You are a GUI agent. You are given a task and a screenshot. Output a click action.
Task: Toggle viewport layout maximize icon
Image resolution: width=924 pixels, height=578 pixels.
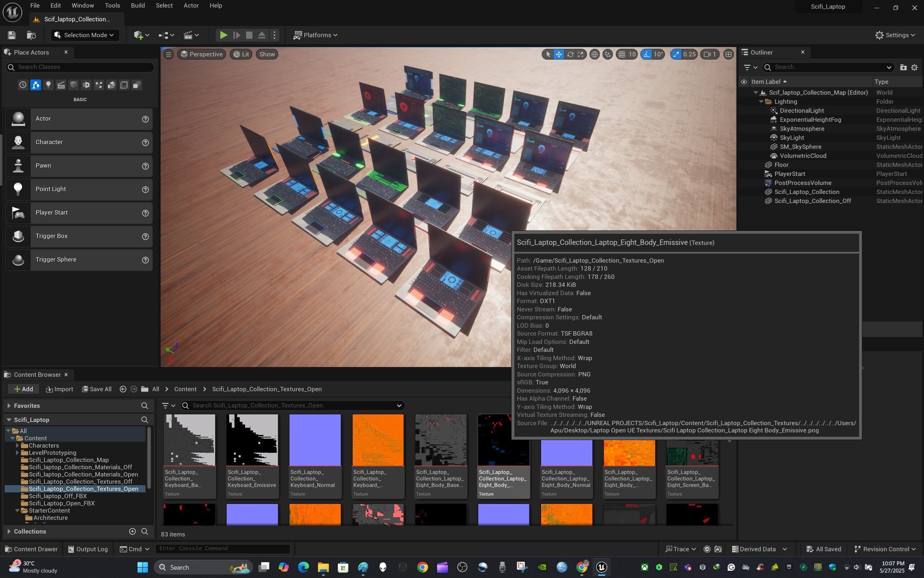tap(728, 54)
